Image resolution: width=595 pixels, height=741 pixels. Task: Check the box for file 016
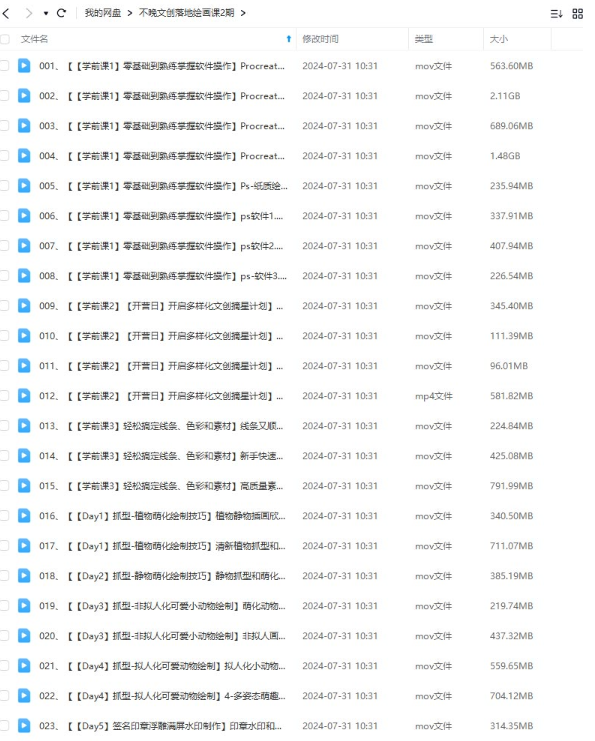(x=5, y=516)
